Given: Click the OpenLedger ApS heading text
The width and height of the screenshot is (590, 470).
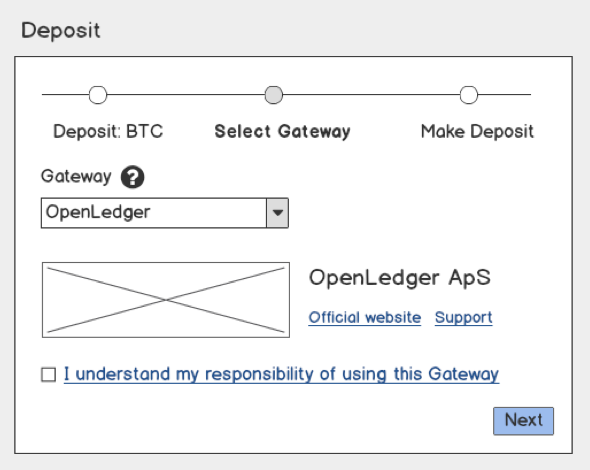Looking at the screenshot, I should tap(400, 278).
